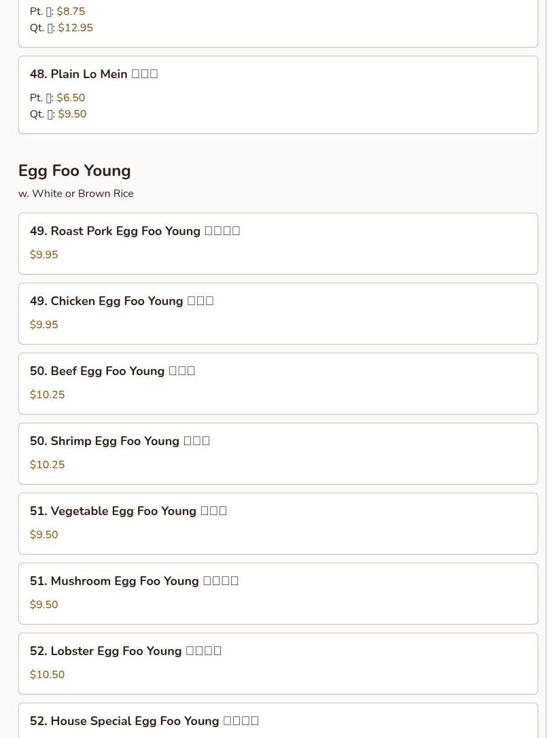Click the Plain Lo Mein quart price $9.50
Screen dimensions: 560x738
coord(72,114)
